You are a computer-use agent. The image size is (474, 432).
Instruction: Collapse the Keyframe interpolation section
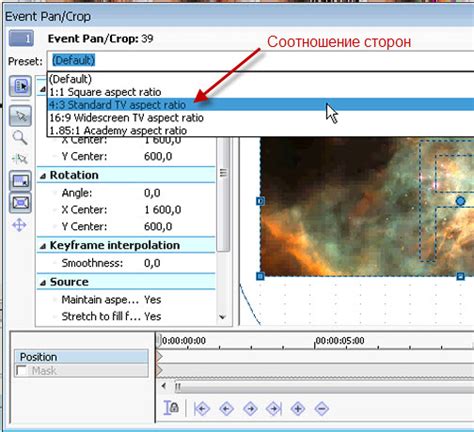(x=43, y=246)
